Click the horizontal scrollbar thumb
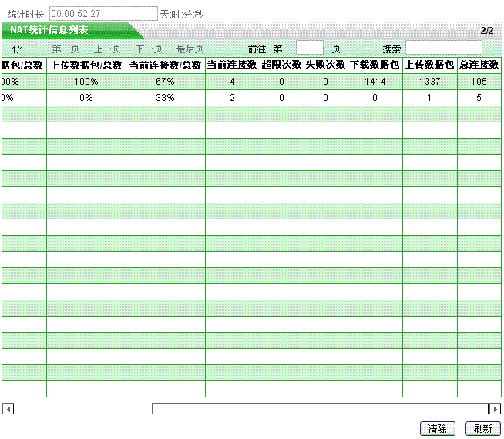This screenshot has height=439, width=504. coord(320,409)
